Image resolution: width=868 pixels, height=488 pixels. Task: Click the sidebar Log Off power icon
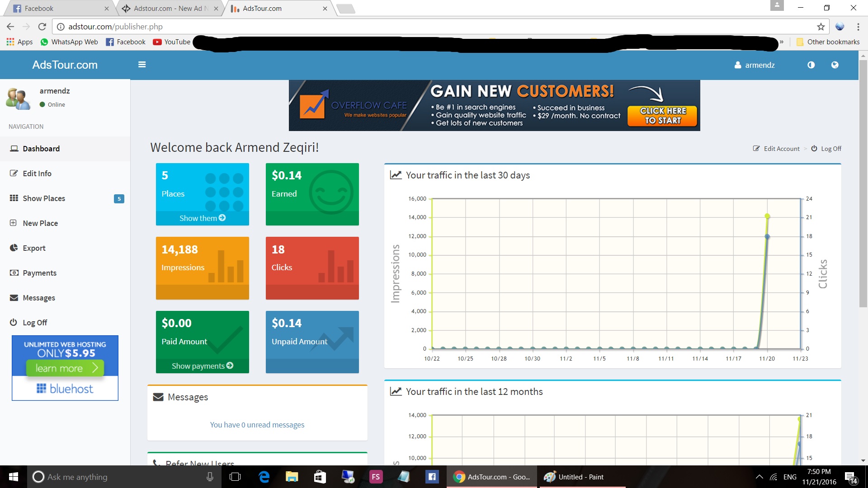click(x=14, y=323)
